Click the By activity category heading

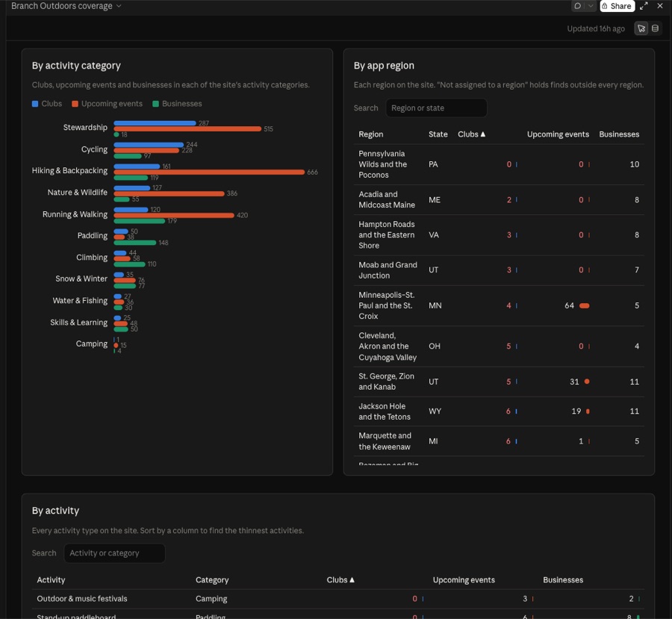tap(76, 66)
